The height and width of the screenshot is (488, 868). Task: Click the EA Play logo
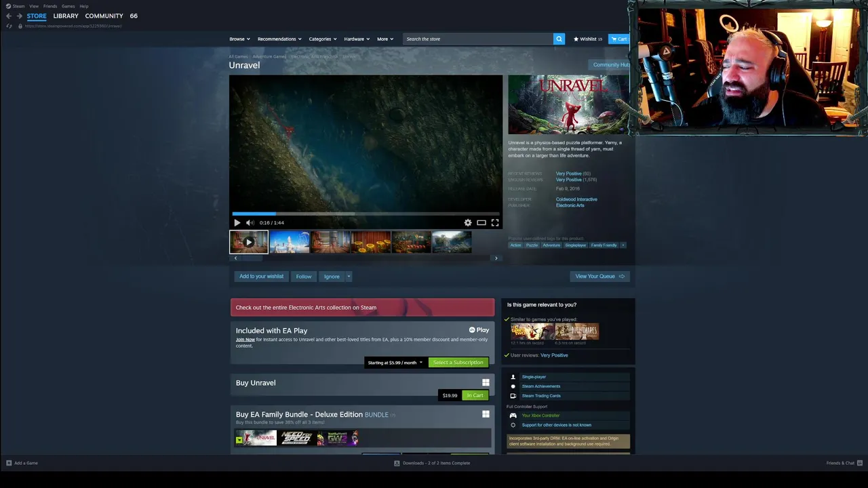[479, 330]
